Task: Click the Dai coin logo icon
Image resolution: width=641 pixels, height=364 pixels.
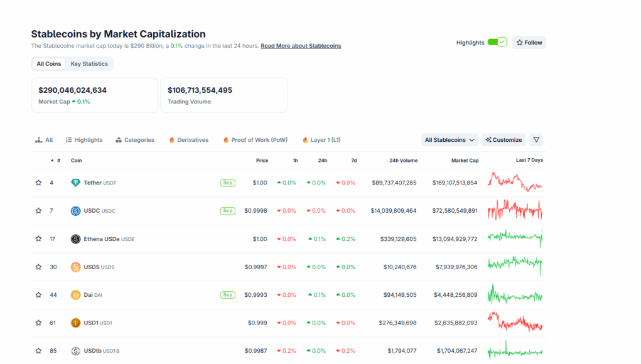Action: [75, 295]
